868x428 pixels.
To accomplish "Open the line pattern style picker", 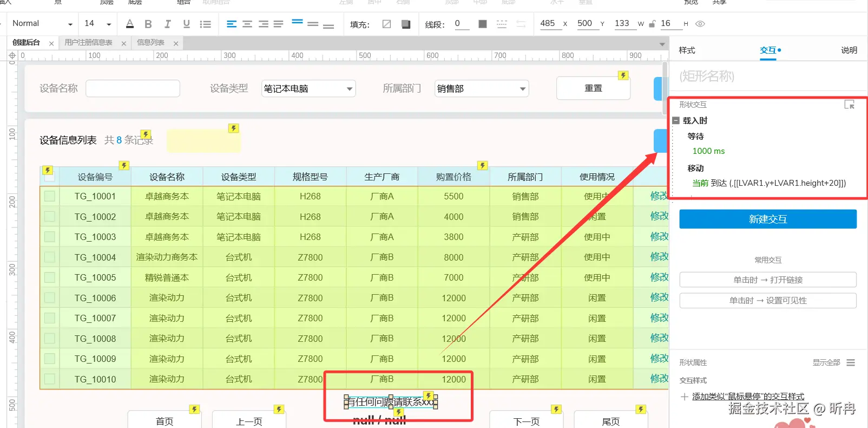I will point(502,24).
